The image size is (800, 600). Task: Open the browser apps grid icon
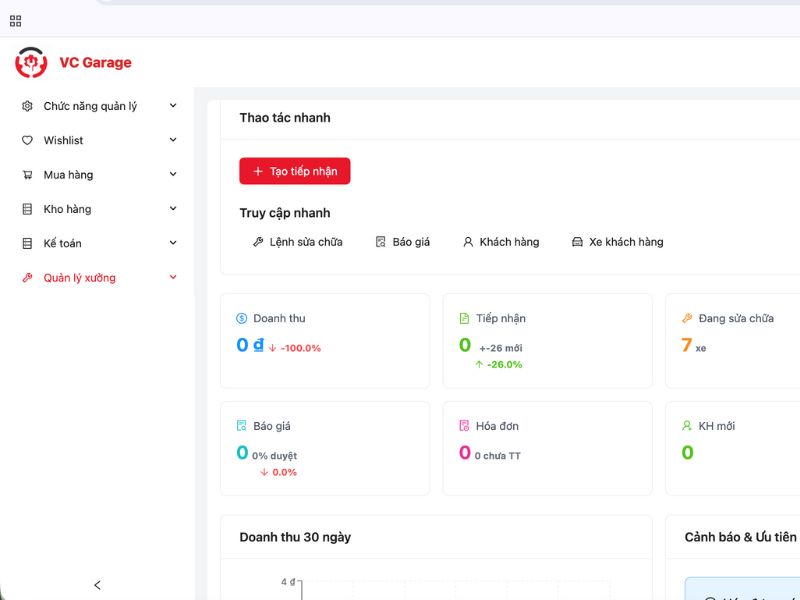pyautogui.click(x=15, y=20)
